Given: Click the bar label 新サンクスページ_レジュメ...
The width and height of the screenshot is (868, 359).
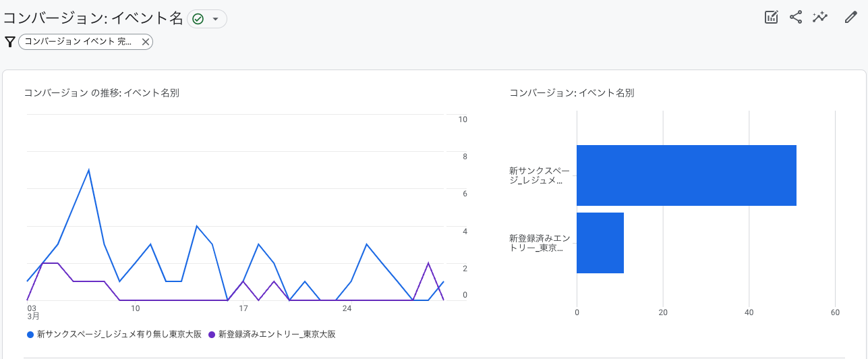Looking at the screenshot, I should pyautogui.click(x=540, y=175).
